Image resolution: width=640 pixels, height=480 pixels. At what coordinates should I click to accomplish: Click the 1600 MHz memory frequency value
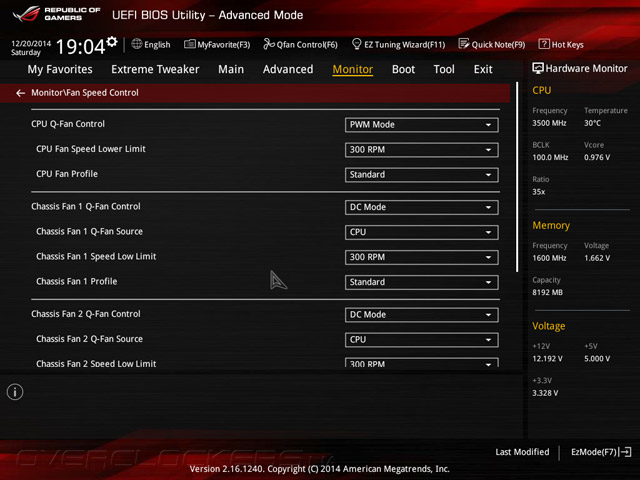click(x=549, y=258)
